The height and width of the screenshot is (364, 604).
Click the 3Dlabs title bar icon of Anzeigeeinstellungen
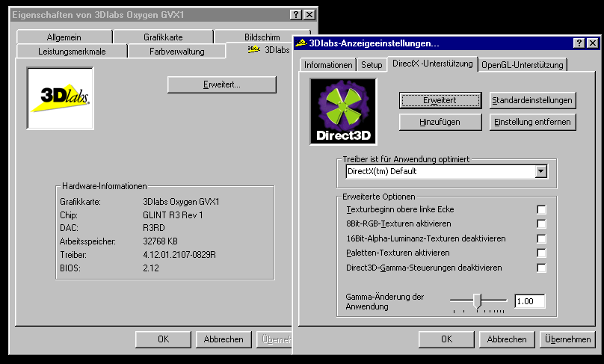click(x=301, y=43)
